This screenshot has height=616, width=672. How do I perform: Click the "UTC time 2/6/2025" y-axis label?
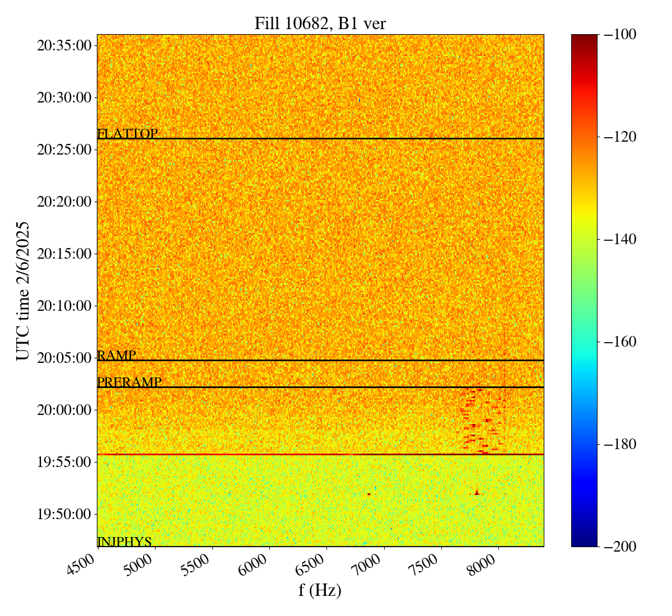click(22, 291)
